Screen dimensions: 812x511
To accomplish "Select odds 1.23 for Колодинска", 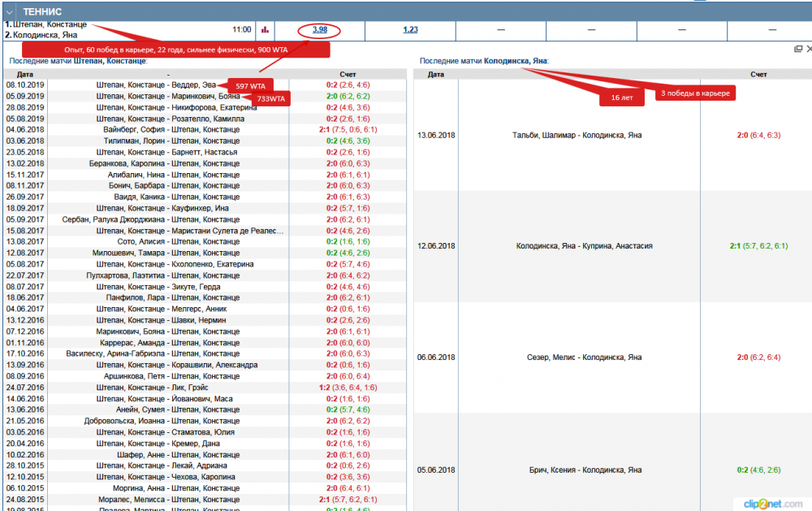I will (x=410, y=30).
